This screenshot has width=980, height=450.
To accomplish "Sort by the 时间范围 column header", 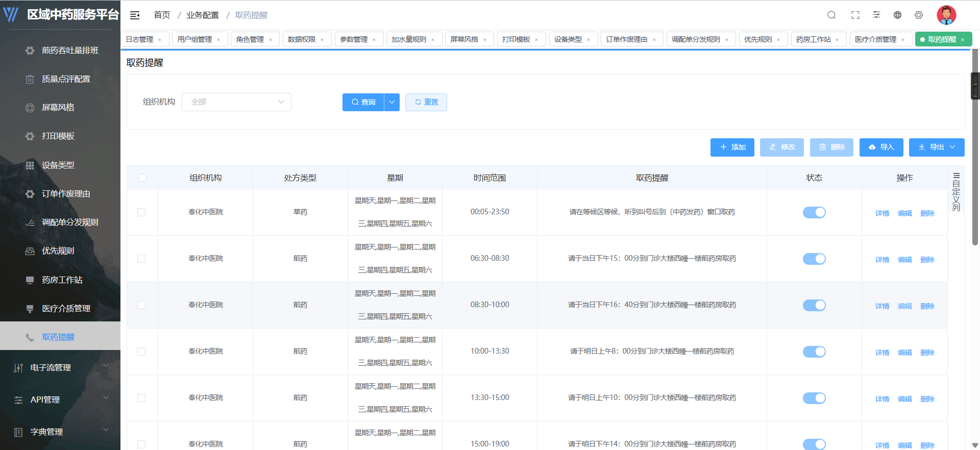I will point(489,178).
